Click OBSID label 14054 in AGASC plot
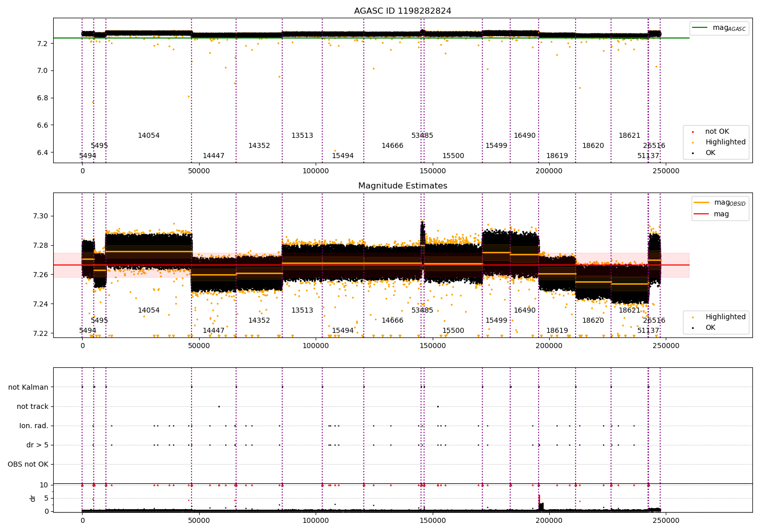This screenshot has width=760, height=532. pyautogui.click(x=148, y=136)
